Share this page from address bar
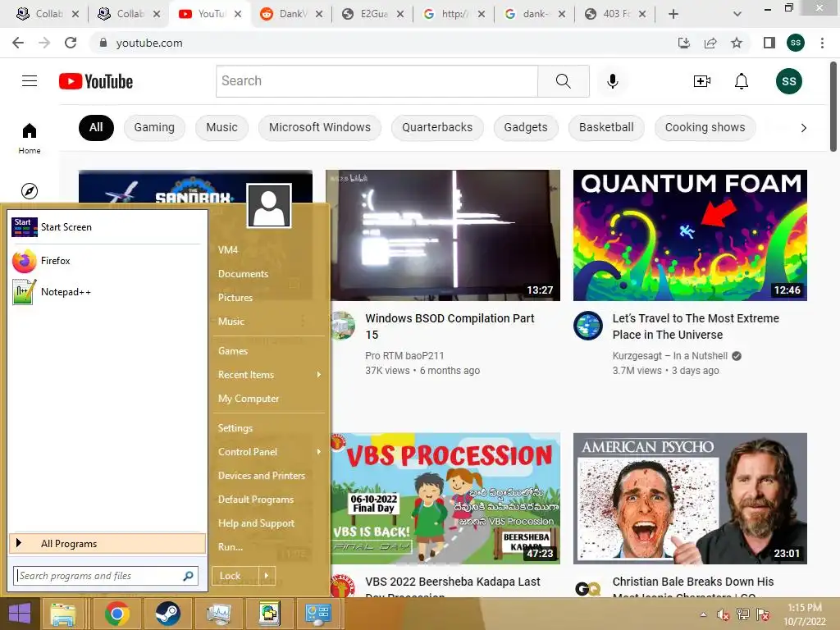Viewport: 840px width, 630px height. coord(710,43)
